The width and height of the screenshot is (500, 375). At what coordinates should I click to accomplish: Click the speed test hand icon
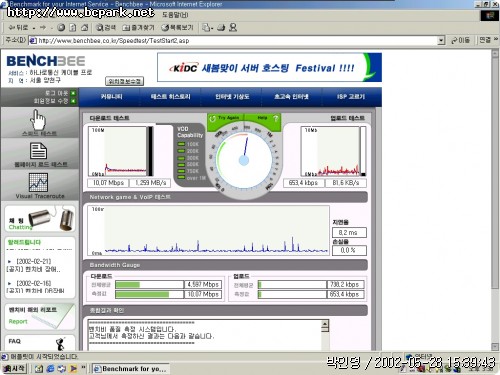tap(38, 120)
